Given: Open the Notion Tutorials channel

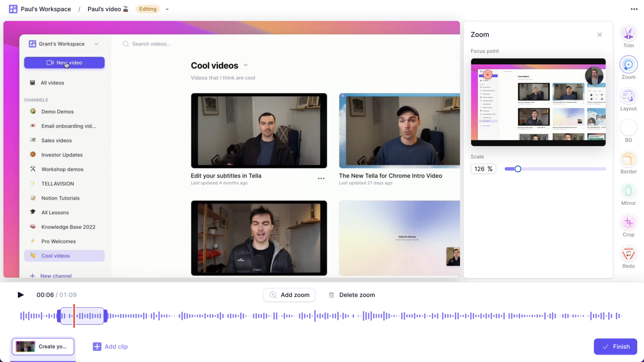Looking at the screenshot, I should (60, 198).
